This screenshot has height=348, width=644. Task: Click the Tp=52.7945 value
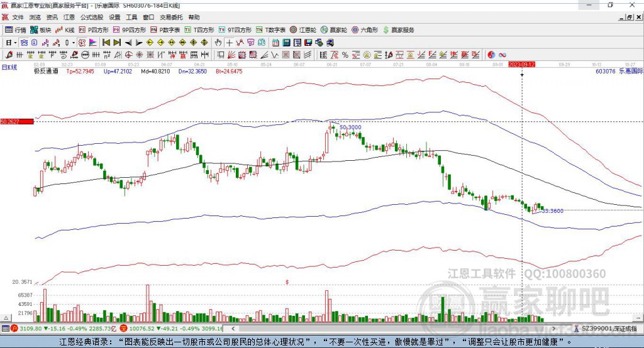tap(80, 71)
